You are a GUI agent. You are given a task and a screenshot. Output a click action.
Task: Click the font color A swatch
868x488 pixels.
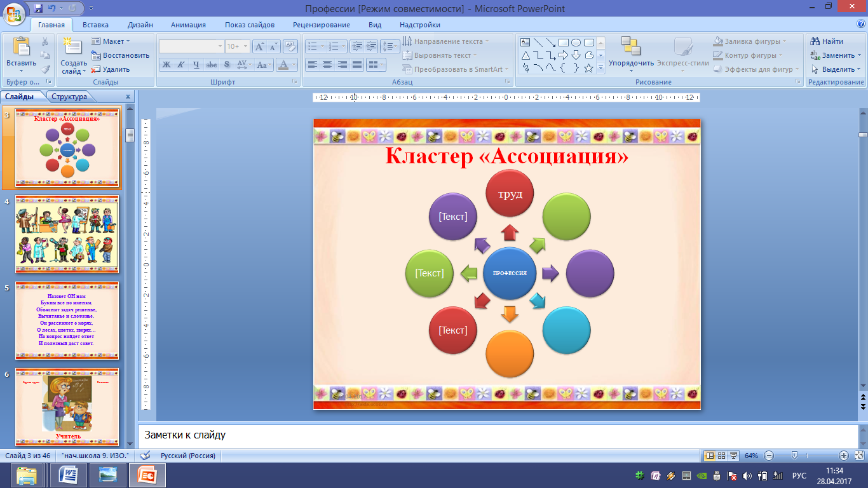coord(283,64)
